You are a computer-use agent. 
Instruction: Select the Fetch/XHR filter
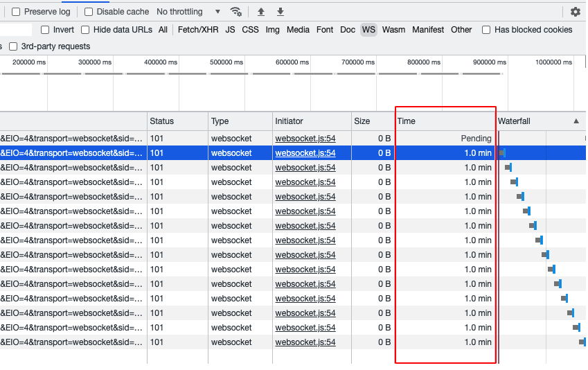[198, 30]
